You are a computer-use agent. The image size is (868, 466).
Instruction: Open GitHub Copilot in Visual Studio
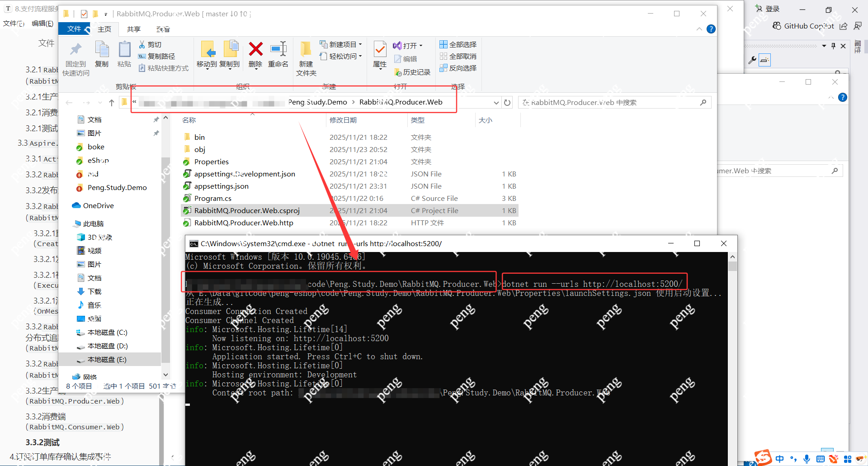(x=803, y=26)
